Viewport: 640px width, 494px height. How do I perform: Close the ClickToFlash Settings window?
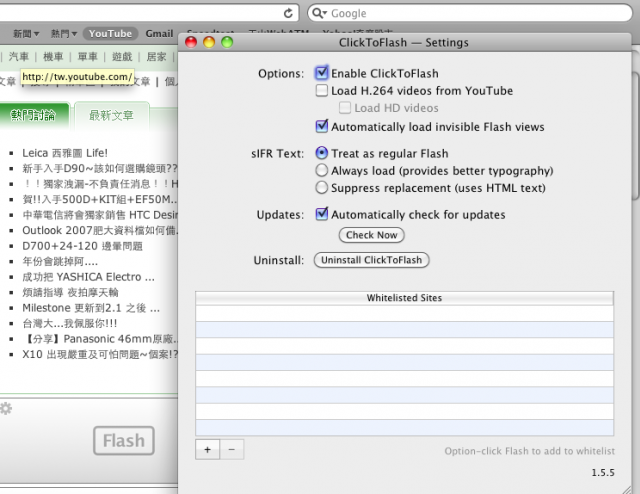[191, 42]
